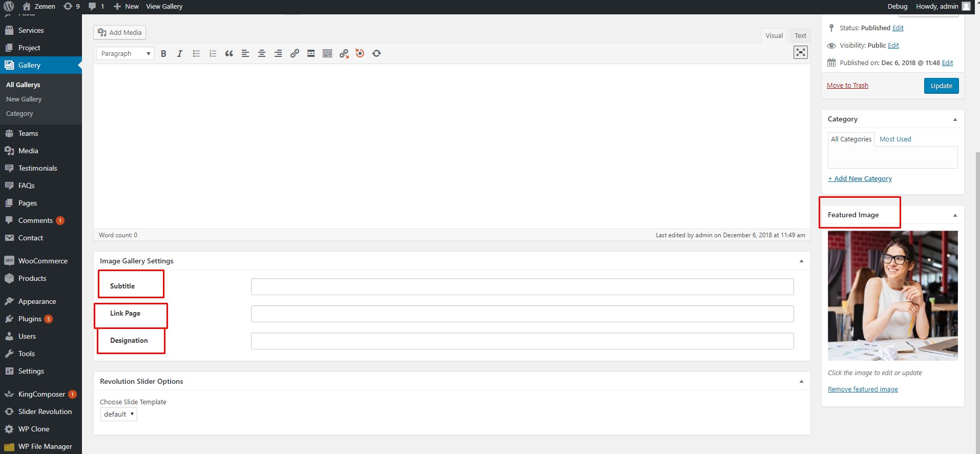
Task: Open the Choose Slide Template dropdown
Action: pyautogui.click(x=118, y=414)
